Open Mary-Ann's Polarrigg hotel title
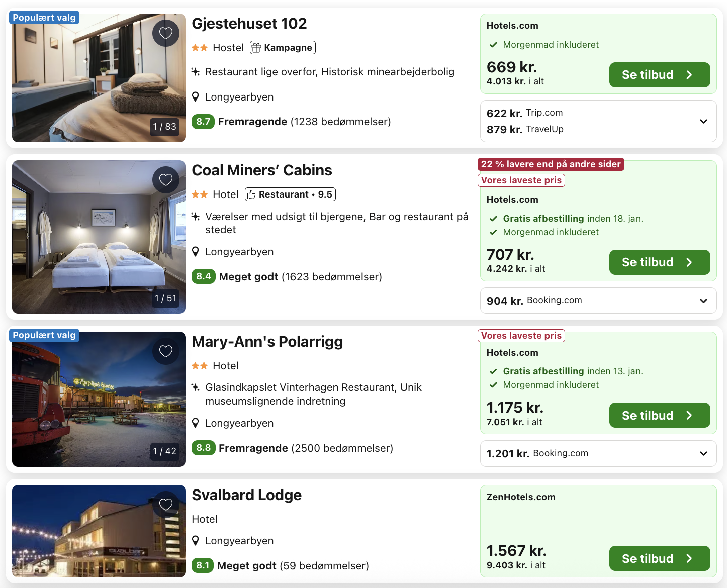Image resolution: width=727 pixels, height=588 pixels. [x=267, y=342]
